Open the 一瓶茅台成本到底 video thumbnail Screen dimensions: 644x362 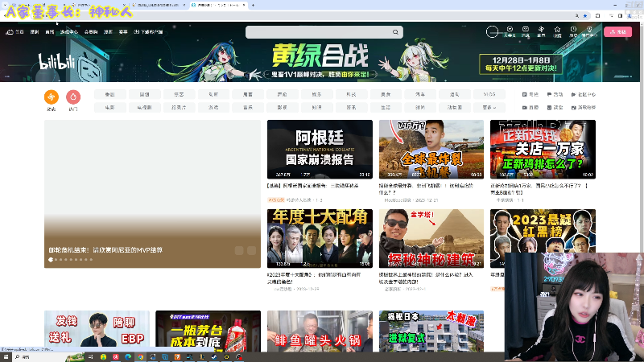click(208, 331)
